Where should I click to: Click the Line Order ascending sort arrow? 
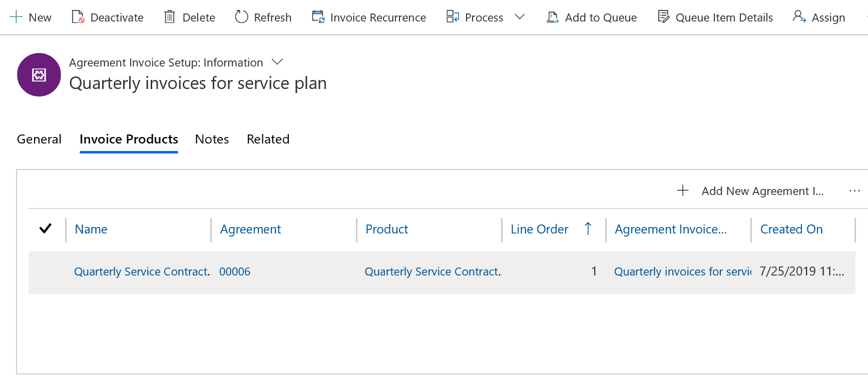click(x=588, y=229)
